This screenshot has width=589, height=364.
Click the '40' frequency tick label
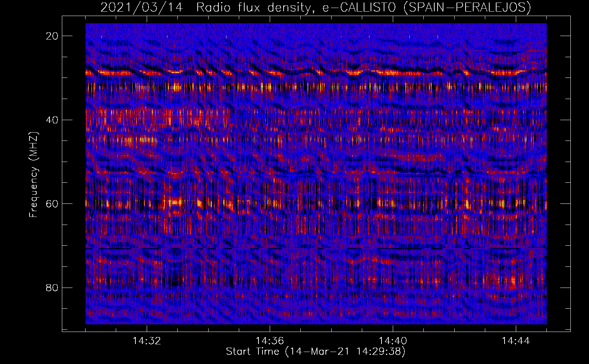pyautogui.click(x=52, y=120)
